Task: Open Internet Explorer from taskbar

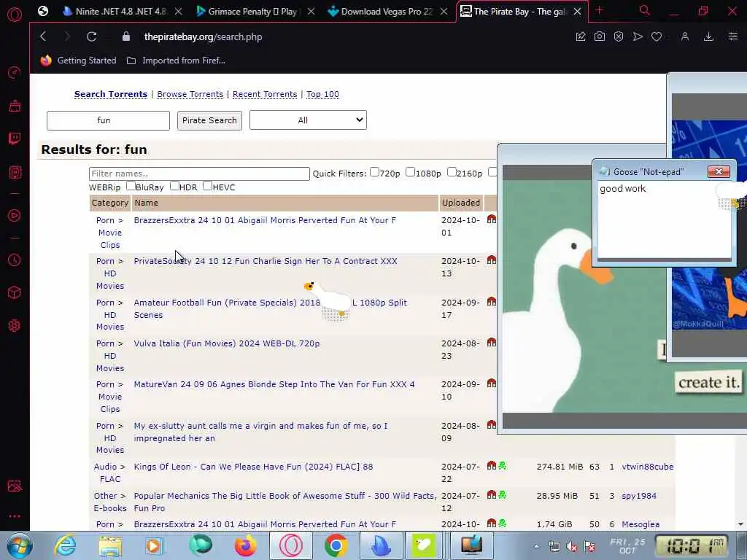Action: pos(65,545)
